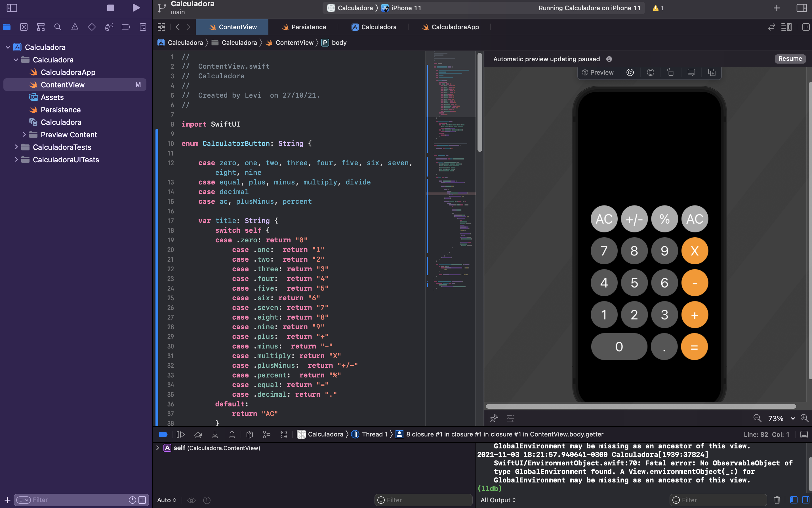Image resolution: width=812 pixels, height=508 pixels.
Task: Open the All Output dropdown
Action: (498, 500)
